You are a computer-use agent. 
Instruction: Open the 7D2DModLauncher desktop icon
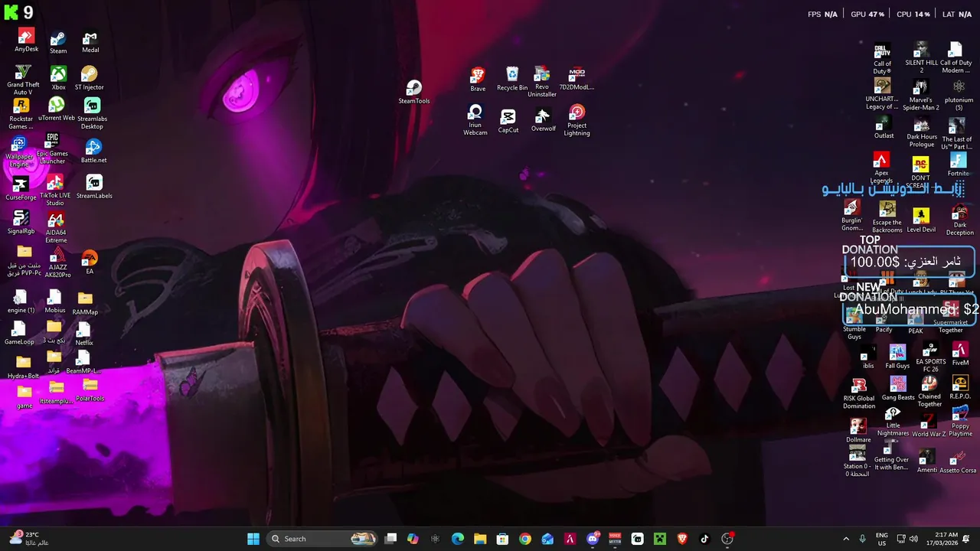pos(577,79)
